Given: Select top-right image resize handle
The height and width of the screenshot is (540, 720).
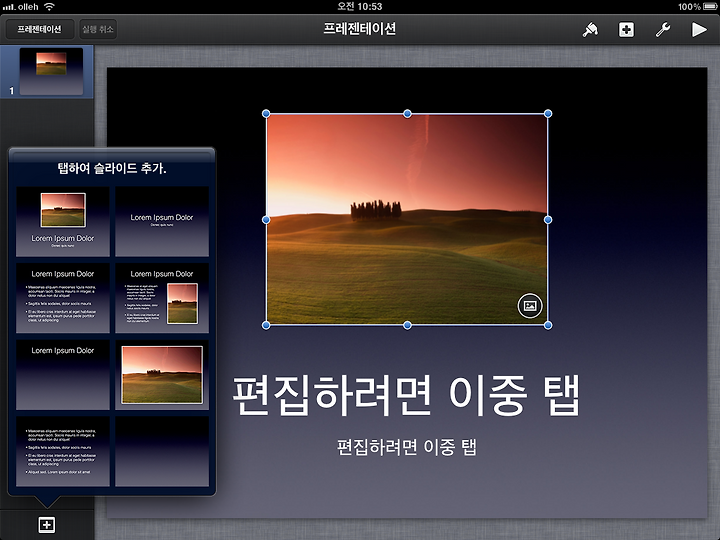Looking at the screenshot, I should pos(548,113).
